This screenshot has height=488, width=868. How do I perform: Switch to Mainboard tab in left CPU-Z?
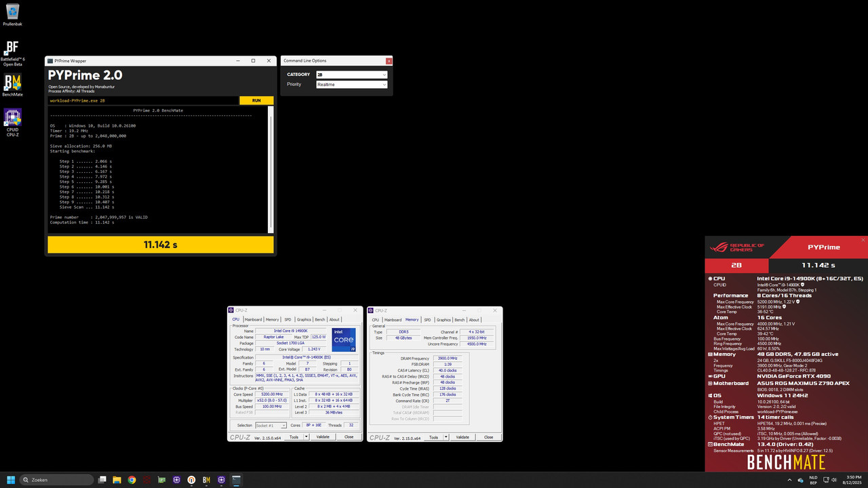[253, 319]
